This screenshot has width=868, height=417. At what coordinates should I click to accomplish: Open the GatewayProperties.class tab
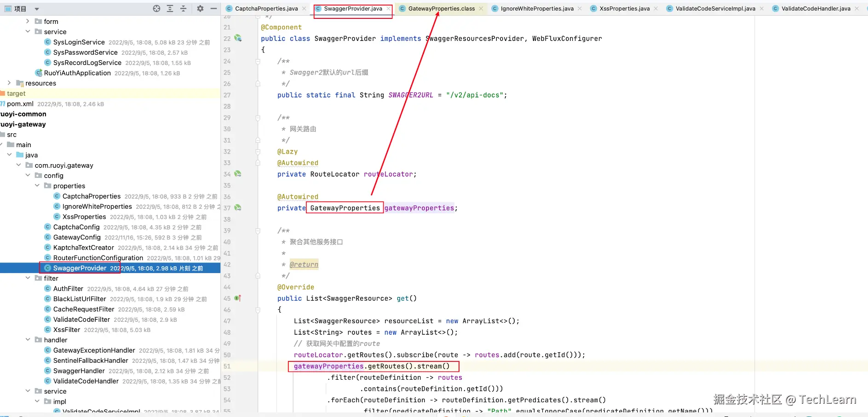coord(442,9)
